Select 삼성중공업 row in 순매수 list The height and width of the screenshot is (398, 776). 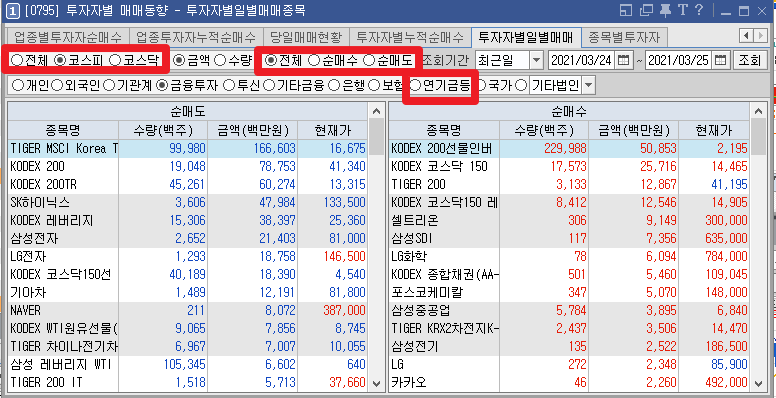[x=569, y=310]
